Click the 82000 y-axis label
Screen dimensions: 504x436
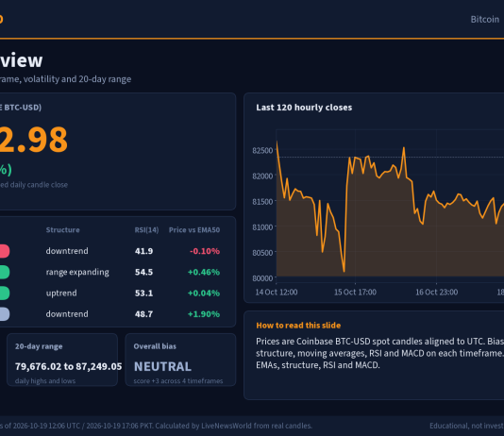(262, 176)
